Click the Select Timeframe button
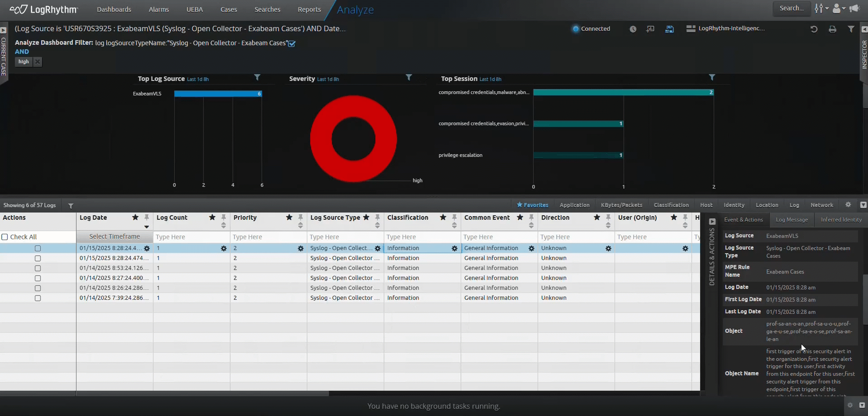This screenshot has width=868, height=416. click(114, 236)
